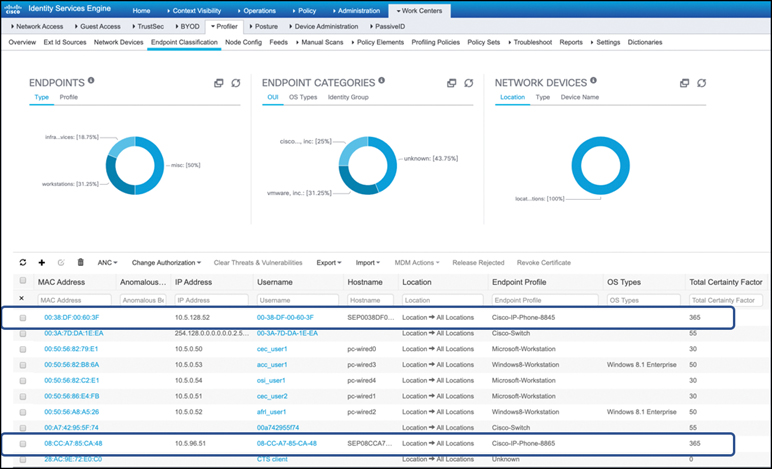Image resolution: width=772 pixels, height=469 pixels.
Task: Open info icon beside Endpoints title
Action: [91, 80]
